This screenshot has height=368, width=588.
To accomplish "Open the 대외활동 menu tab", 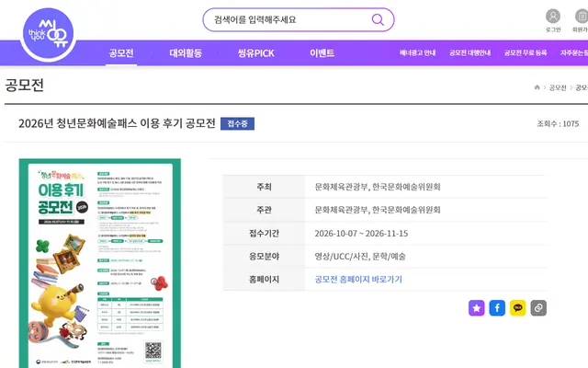I will click(x=186, y=53).
